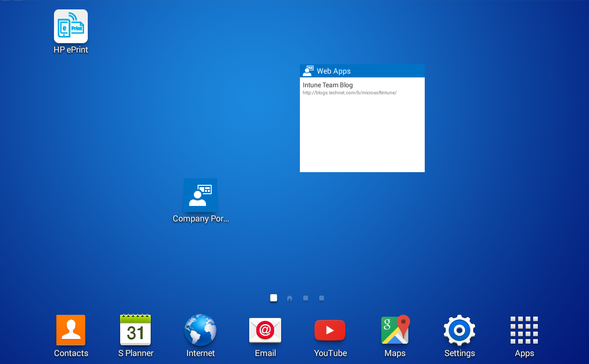Viewport: 589px width, 364px height.
Task: Launch the Company Portal app
Action: click(200, 195)
